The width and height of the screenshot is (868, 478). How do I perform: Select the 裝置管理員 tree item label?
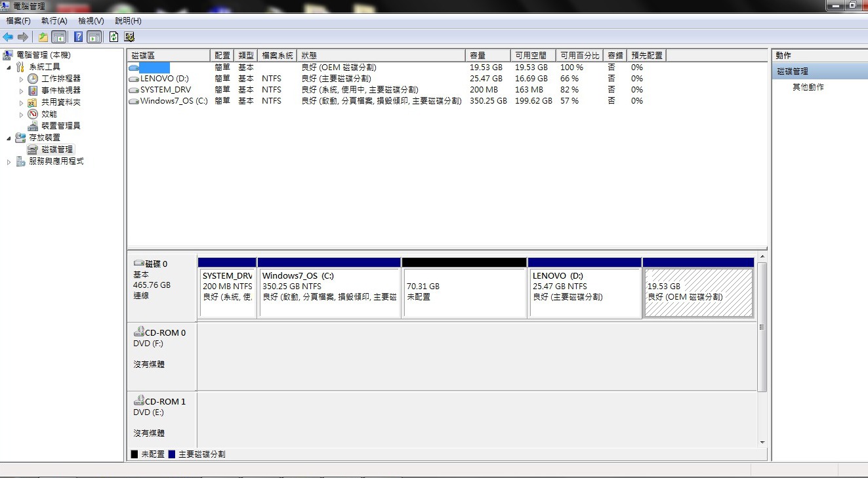pyautogui.click(x=61, y=126)
